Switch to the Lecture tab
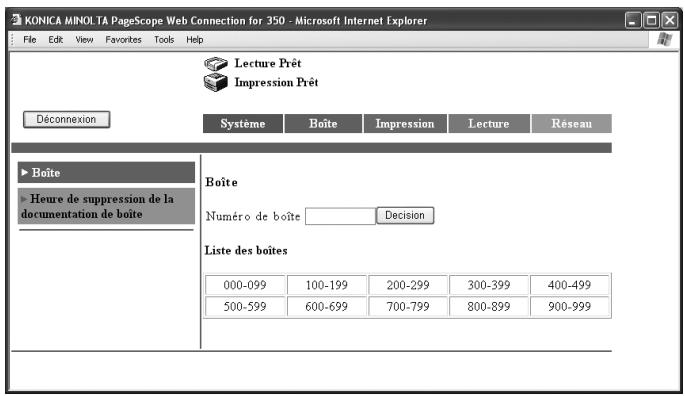 (x=489, y=124)
